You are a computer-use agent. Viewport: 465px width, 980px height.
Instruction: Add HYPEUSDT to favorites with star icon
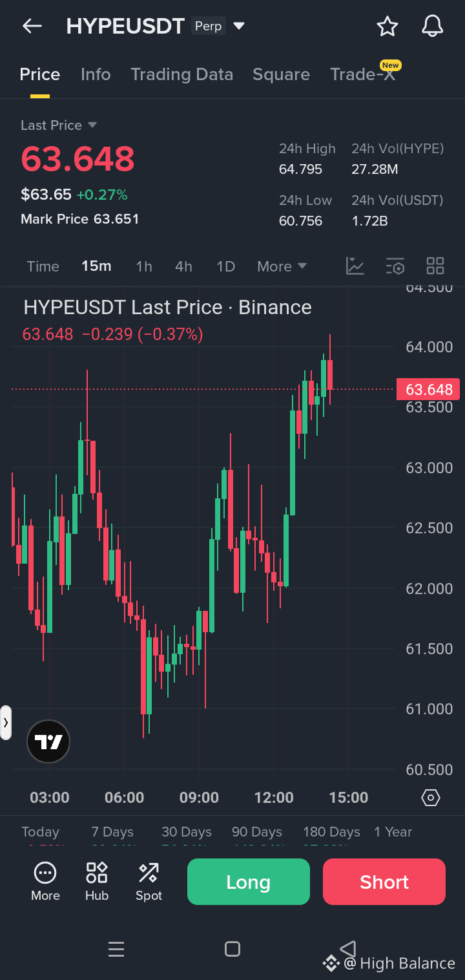tap(387, 26)
